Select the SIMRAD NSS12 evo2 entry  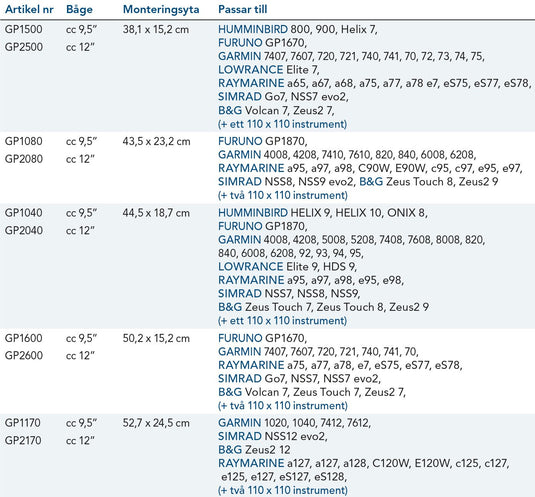(x=273, y=436)
